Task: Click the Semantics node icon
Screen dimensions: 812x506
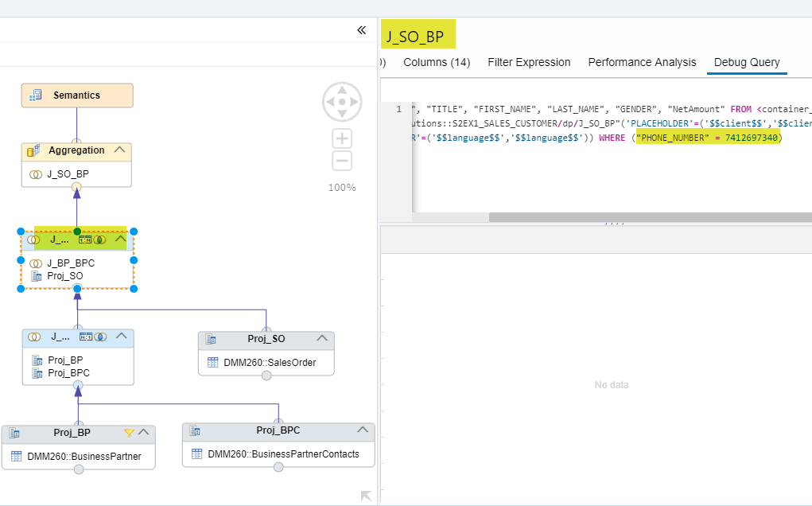Action: [x=35, y=95]
